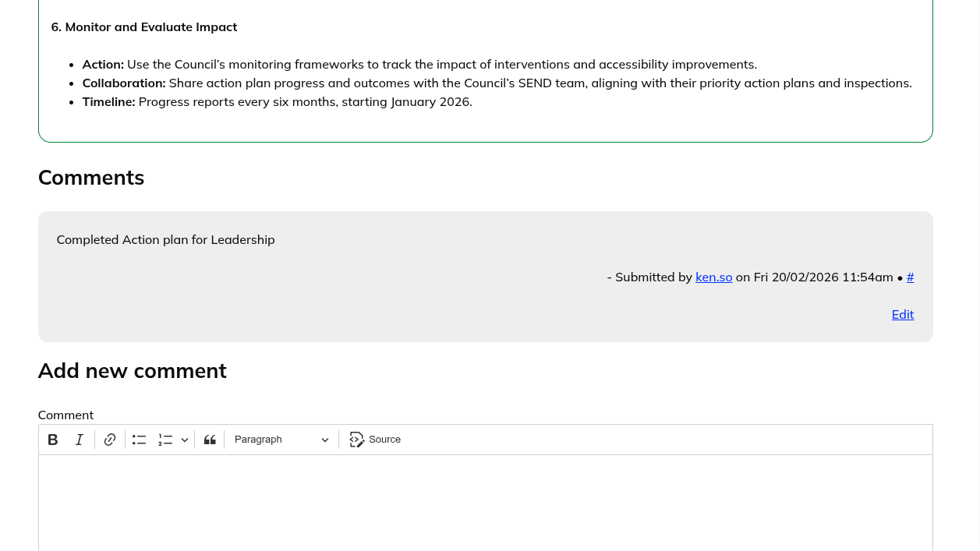This screenshot has width=980, height=551.
Task: Edit the comment by ken.so
Action: [903, 314]
